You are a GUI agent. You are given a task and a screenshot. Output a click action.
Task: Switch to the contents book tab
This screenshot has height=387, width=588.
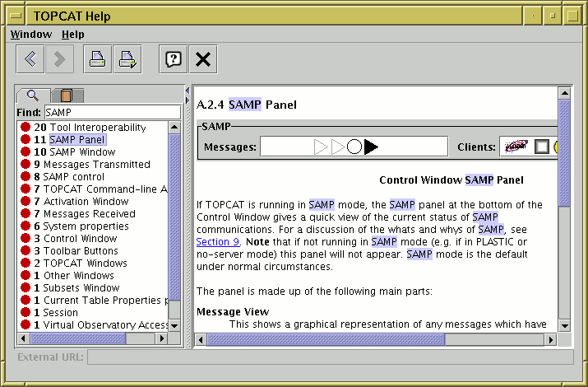(67, 96)
